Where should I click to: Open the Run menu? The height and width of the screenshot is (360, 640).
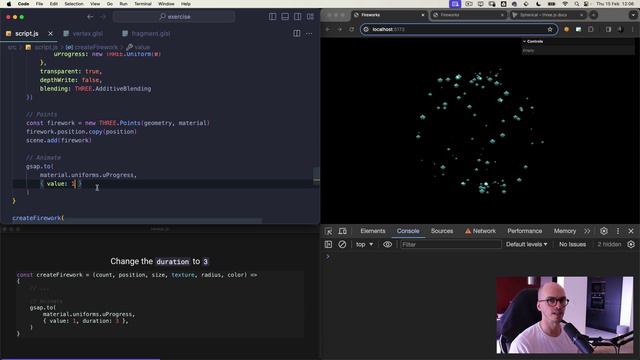(123, 4)
